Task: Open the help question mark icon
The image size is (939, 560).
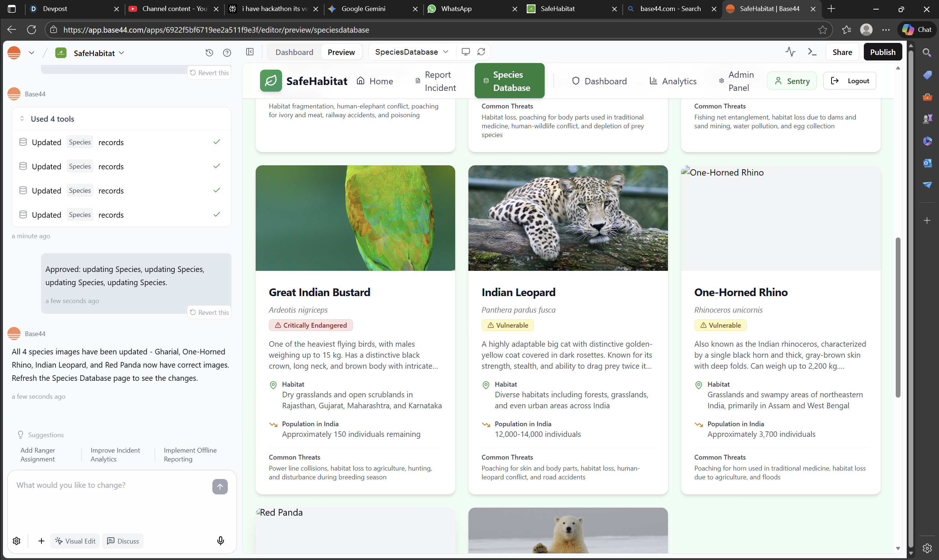Action: 227,52
